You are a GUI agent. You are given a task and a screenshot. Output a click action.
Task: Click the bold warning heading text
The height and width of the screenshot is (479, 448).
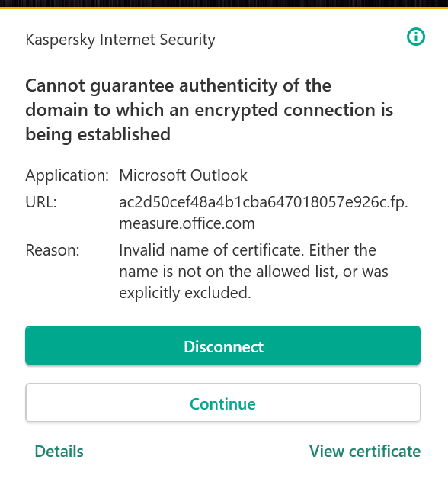pyautogui.click(x=210, y=110)
